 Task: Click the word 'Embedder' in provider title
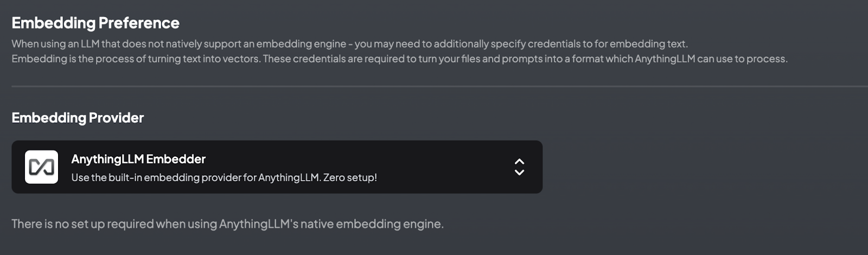pyautogui.click(x=176, y=159)
